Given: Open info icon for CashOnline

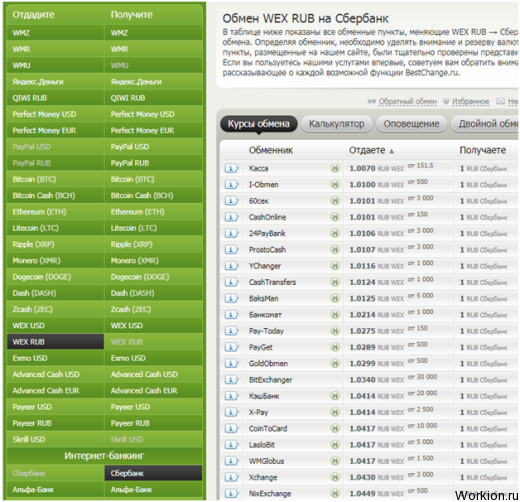Looking at the screenshot, I should pyautogui.click(x=231, y=217).
